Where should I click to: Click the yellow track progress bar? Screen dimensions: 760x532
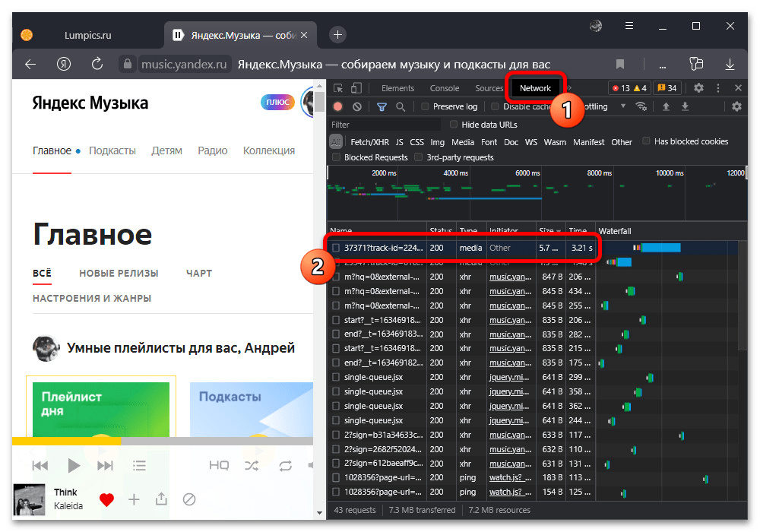click(67, 441)
